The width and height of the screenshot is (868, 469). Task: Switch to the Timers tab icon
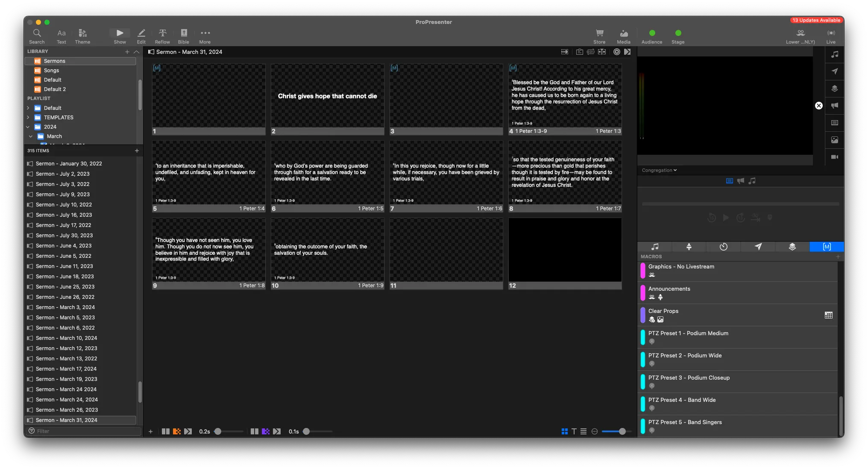coord(723,247)
